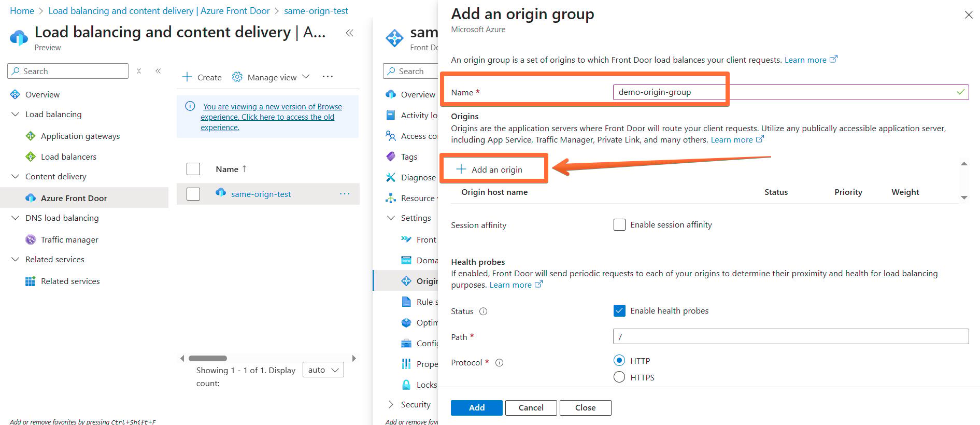Image resolution: width=980 pixels, height=425 pixels.
Task: Open Resource visualizer item
Action: coord(419,198)
